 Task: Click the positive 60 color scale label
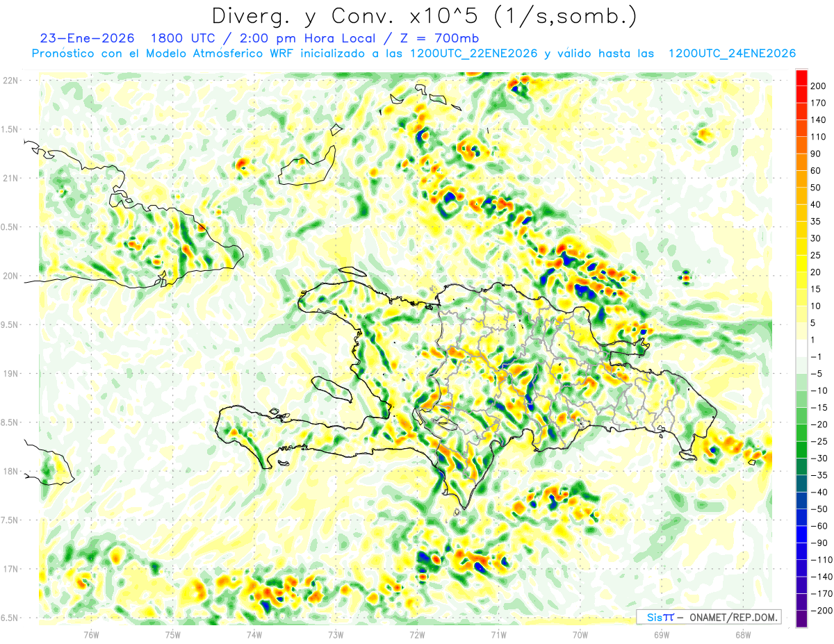point(817,170)
